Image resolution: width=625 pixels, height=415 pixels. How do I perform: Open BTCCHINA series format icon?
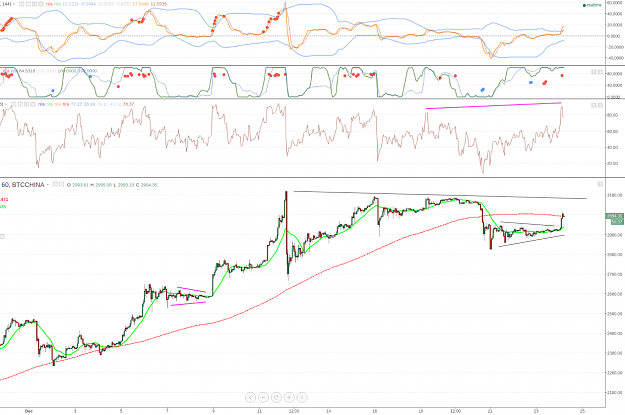click(x=61, y=184)
